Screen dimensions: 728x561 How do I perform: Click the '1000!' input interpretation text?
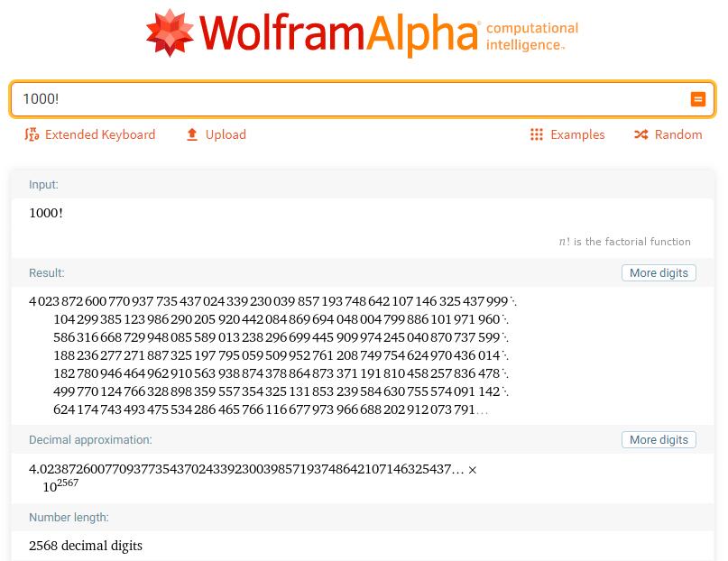pyautogui.click(x=46, y=213)
